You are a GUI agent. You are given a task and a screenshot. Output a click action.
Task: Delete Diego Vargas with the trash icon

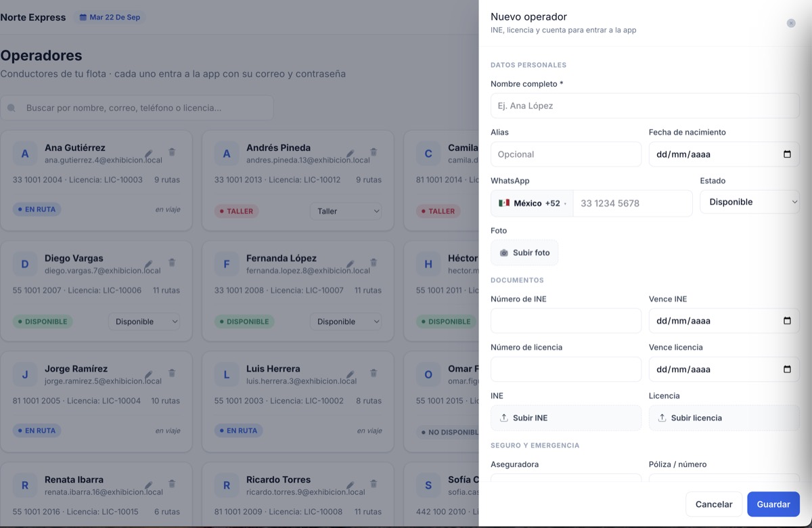172,263
